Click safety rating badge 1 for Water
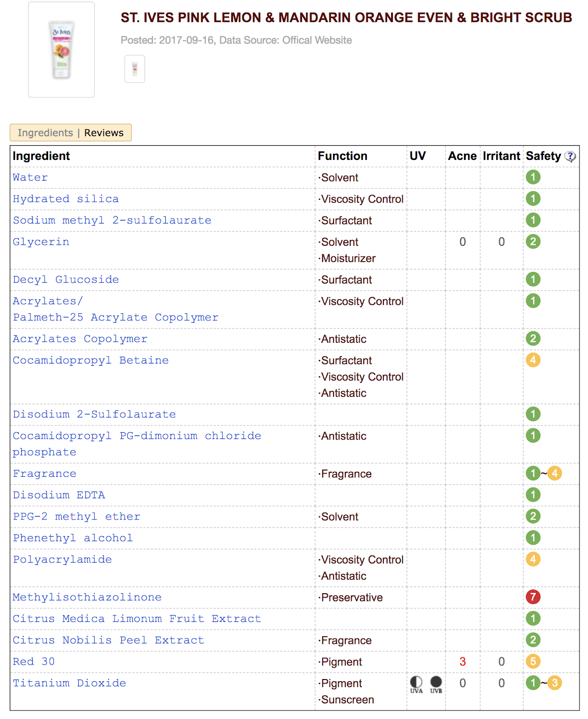Viewport: 588px width, 719px height. [533, 177]
